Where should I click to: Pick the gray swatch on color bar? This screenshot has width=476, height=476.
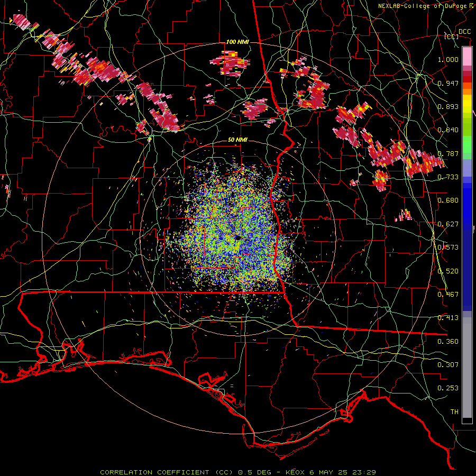pyautogui.click(x=467, y=369)
